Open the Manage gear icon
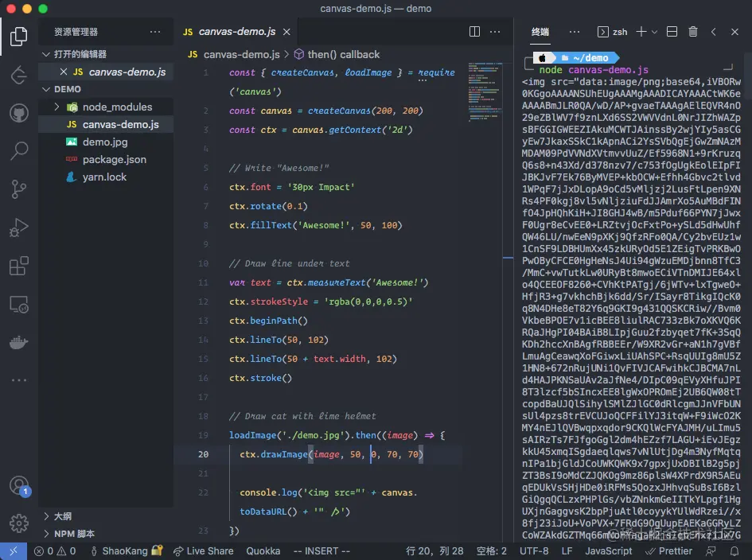Image resolution: width=752 pixels, height=560 pixels. click(19, 523)
